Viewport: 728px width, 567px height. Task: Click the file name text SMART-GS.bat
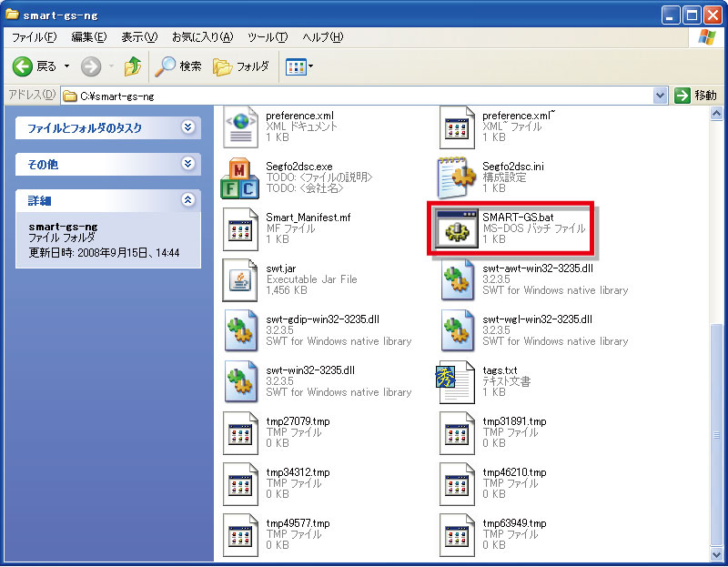[518, 218]
